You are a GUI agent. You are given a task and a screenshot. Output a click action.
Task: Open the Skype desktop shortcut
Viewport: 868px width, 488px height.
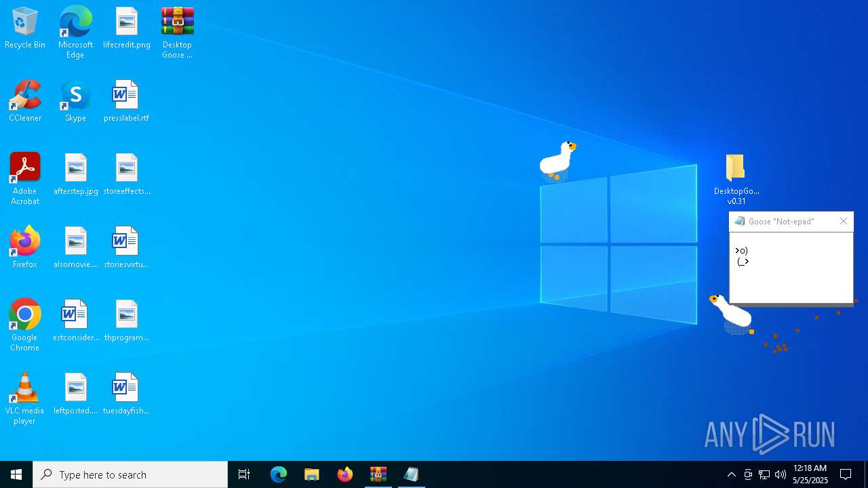[75, 102]
